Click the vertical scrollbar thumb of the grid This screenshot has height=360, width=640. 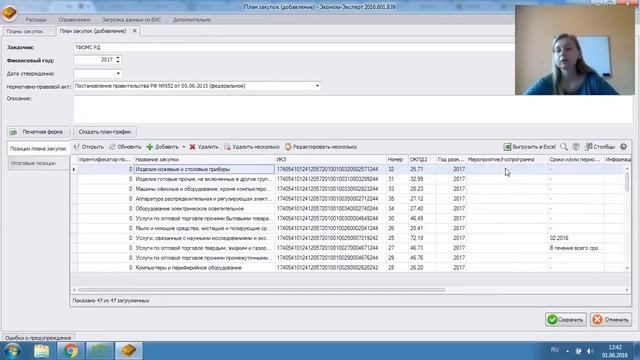click(x=627, y=182)
